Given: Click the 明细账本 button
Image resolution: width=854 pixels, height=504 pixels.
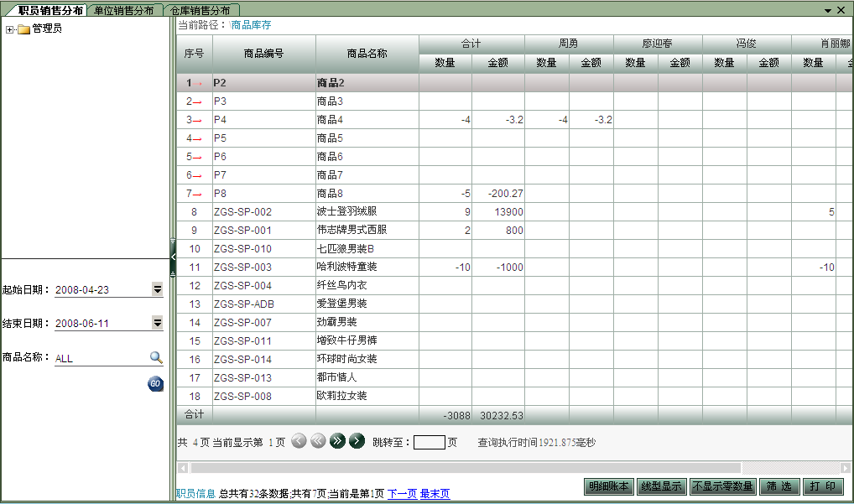Looking at the screenshot, I should pyautogui.click(x=609, y=486).
